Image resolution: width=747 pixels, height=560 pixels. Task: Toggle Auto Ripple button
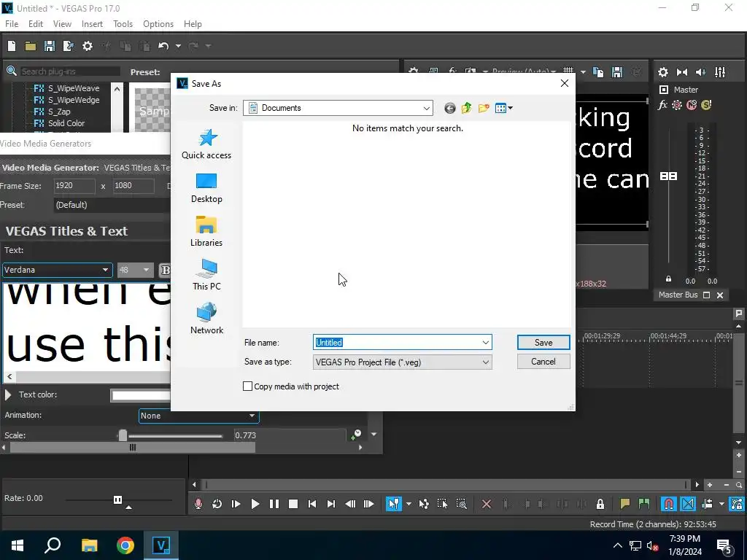707,504
